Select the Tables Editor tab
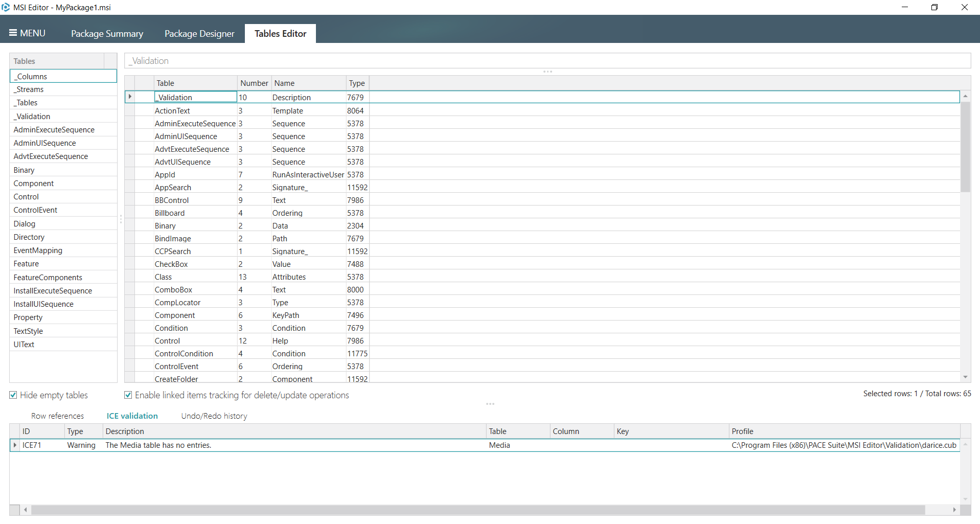Screen dimensions: 980x524 tap(280, 34)
